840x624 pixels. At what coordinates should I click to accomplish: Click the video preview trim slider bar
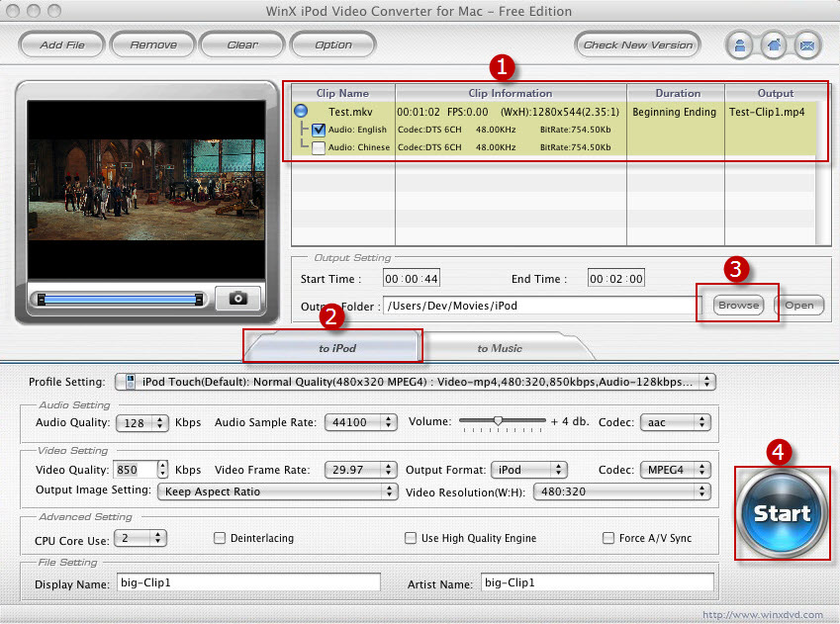[x=120, y=299]
